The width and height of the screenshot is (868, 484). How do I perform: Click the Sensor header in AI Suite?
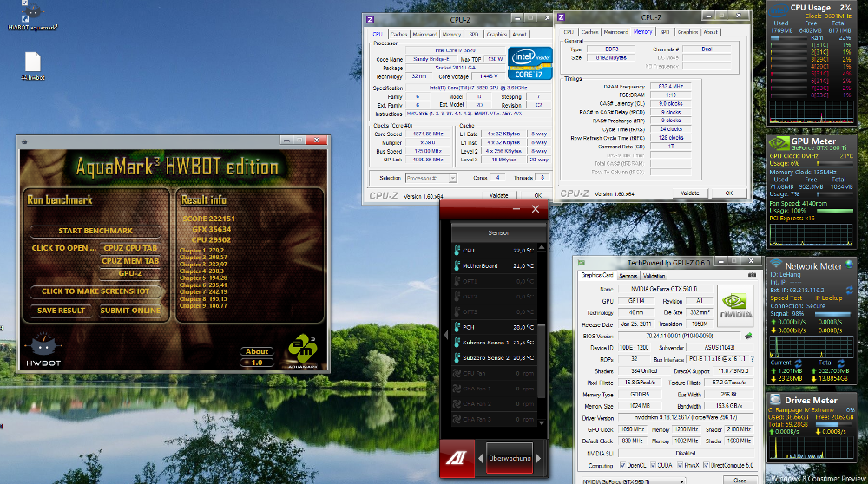[x=498, y=232]
